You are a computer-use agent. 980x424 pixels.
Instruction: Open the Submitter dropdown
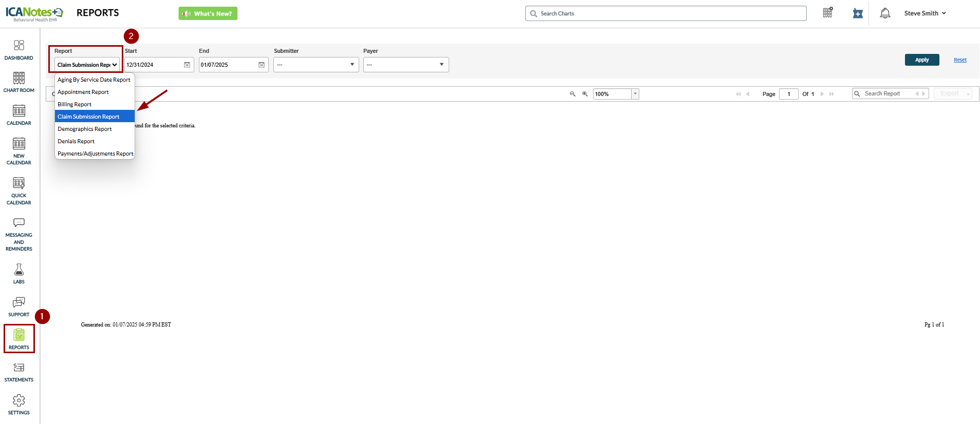[x=316, y=65]
